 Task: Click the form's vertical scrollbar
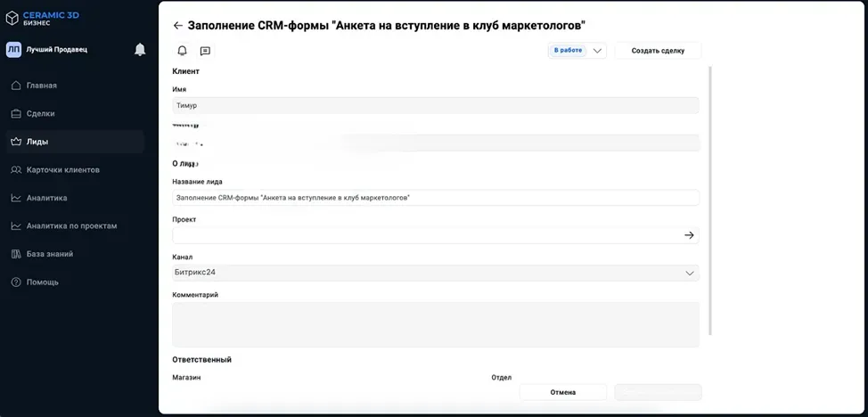click(x=710, y=200)
